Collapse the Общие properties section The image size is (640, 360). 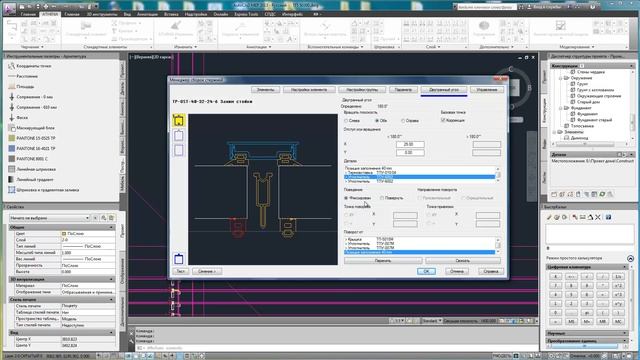coord(111,227)
